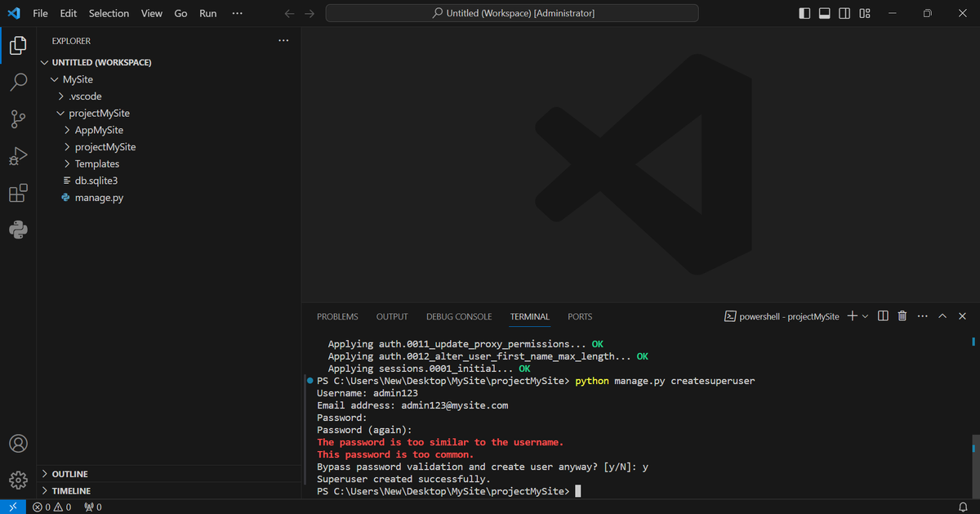Kill terminal with trash icon
Screen dimensions: 980x514
click(902, 316)
